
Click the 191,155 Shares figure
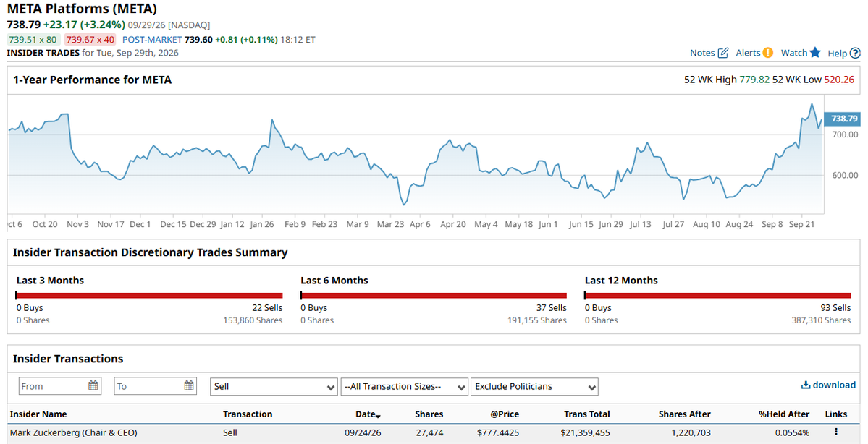537,320
